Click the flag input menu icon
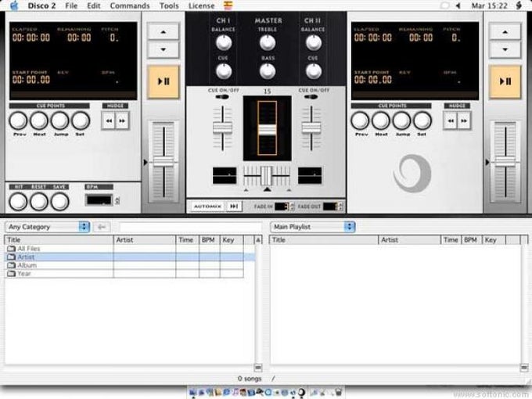Image resolution: width=532 pixels, height=399 pixels. (x=228, y=5)
